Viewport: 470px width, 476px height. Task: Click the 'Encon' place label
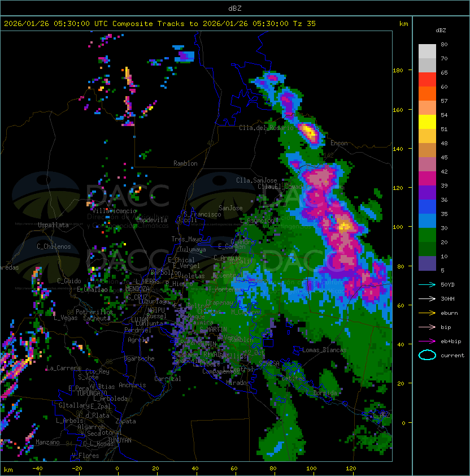(x=339, y=143)
